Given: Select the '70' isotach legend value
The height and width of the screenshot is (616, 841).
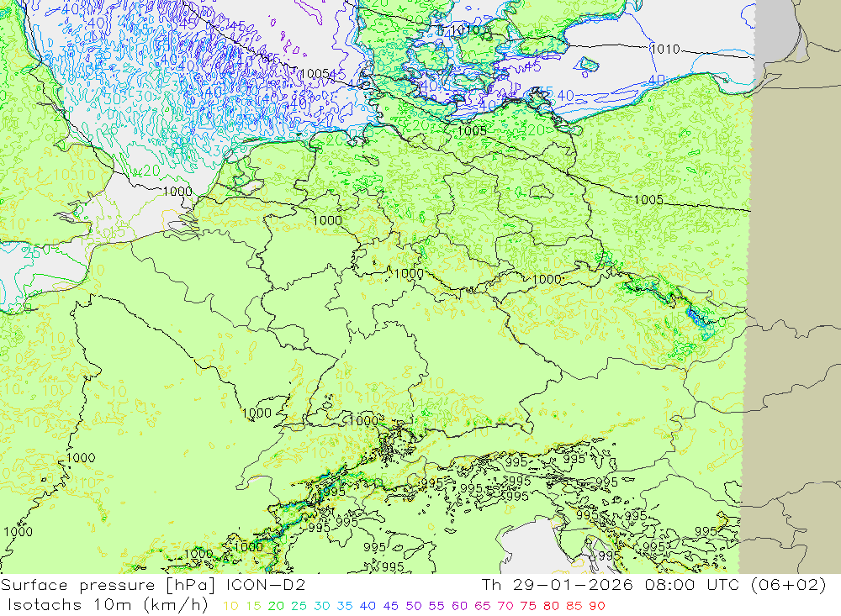Looking at the screenshot, I should point(505,606).
